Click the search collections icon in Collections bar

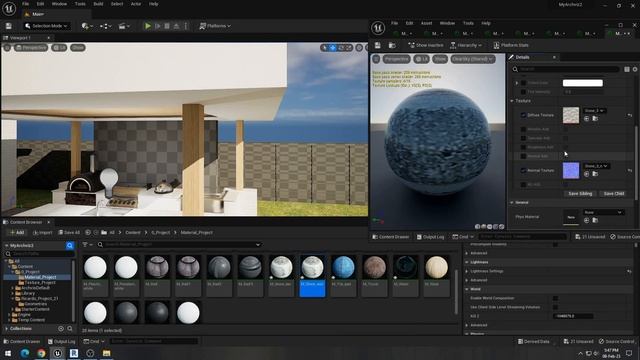(x=70, y=329)
